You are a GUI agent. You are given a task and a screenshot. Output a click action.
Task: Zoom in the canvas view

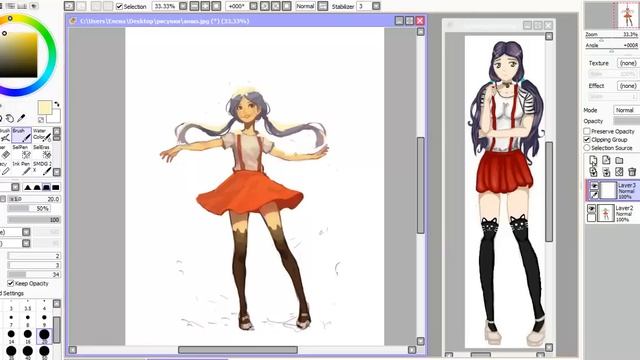[205, 6]
